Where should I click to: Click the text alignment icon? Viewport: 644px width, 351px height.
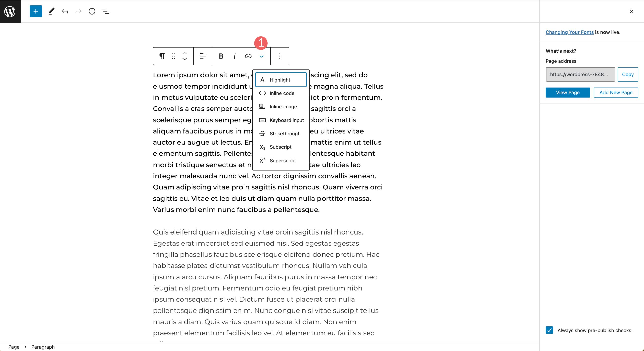[202, 56]
